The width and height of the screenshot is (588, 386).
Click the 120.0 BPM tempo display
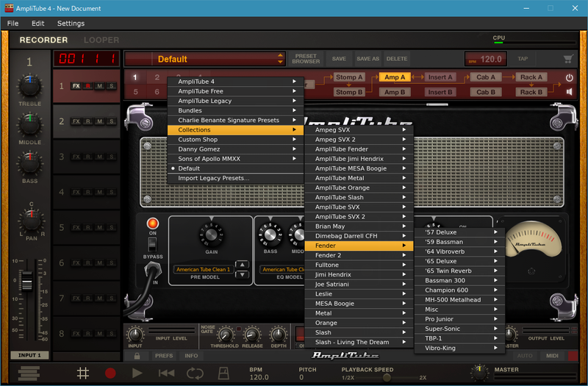tap(486, 59)
